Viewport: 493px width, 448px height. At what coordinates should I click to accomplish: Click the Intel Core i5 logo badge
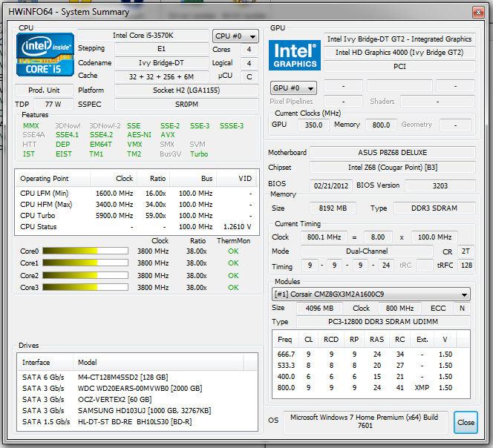click(45, 55)
